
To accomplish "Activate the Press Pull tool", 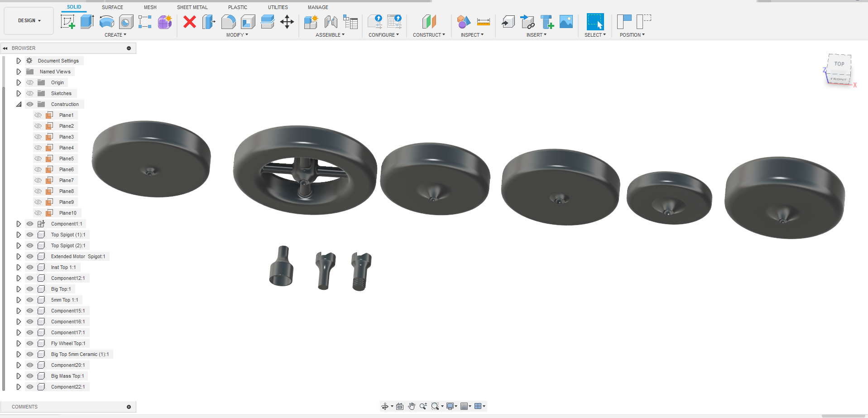I will click(x=209, y=21).
